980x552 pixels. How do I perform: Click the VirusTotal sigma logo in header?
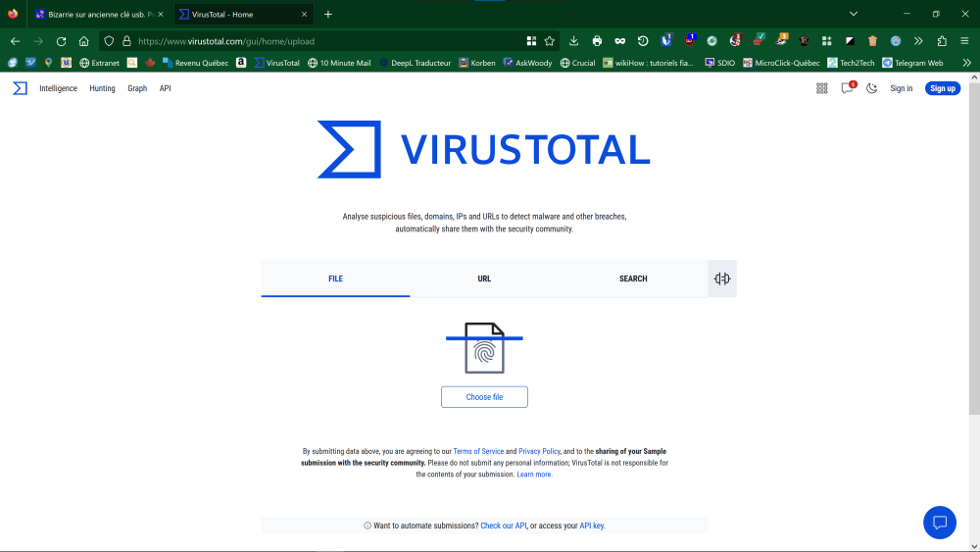20,88
